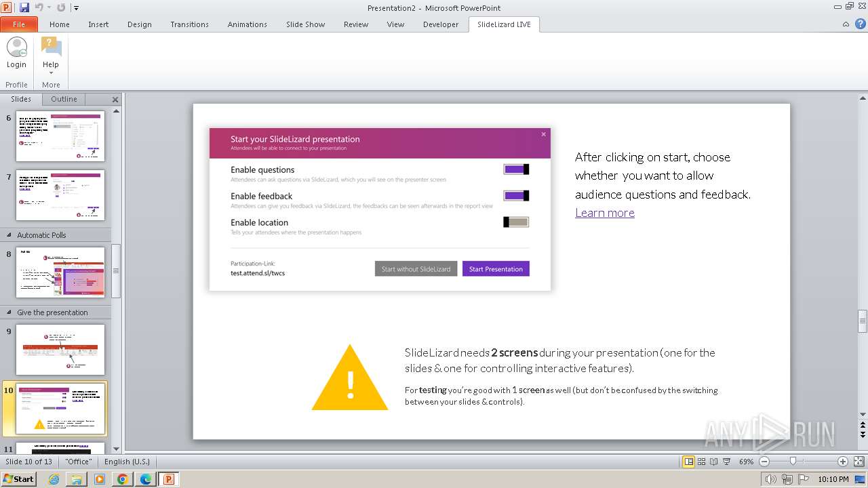868x488 pixels.
Task: Collapse the Give the presentation section
Action: (x=9, y=312)
